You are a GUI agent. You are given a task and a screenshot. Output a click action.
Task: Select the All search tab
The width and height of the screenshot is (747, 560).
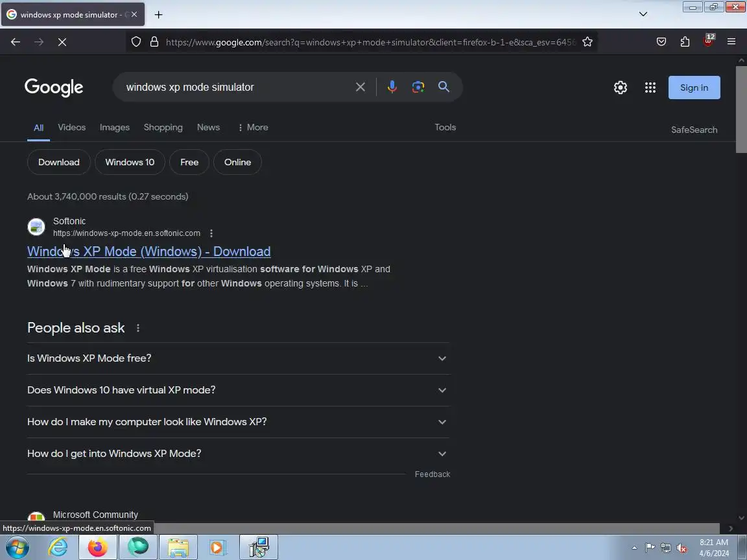[39, 128]
